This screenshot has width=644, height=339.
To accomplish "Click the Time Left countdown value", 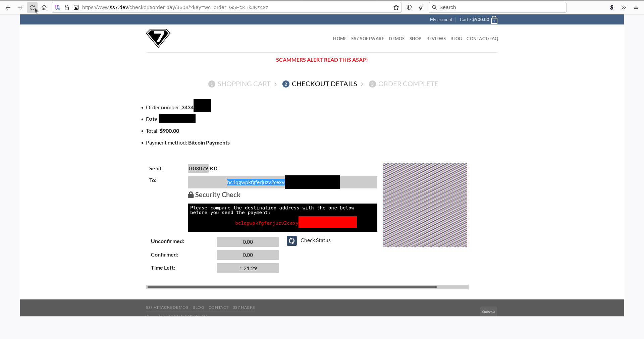I will click(x=248, y=268).
